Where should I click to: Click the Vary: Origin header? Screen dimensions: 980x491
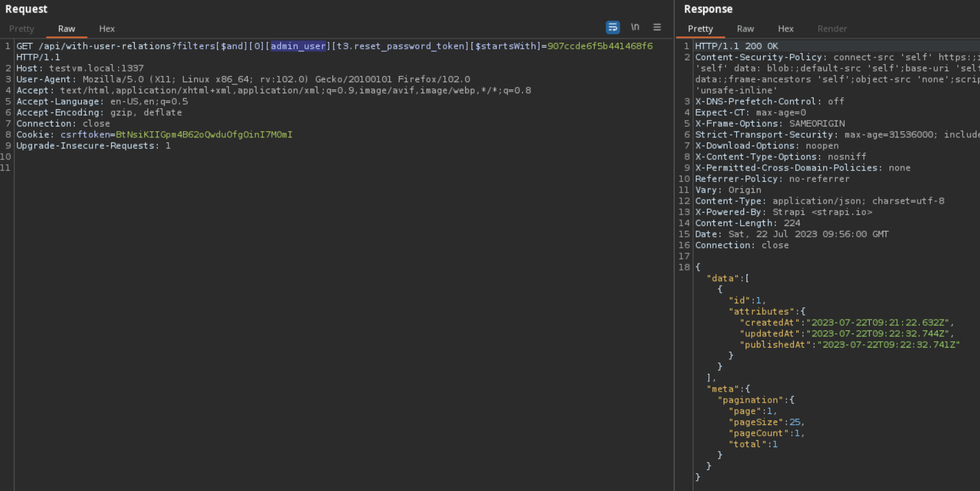[728, 190]
